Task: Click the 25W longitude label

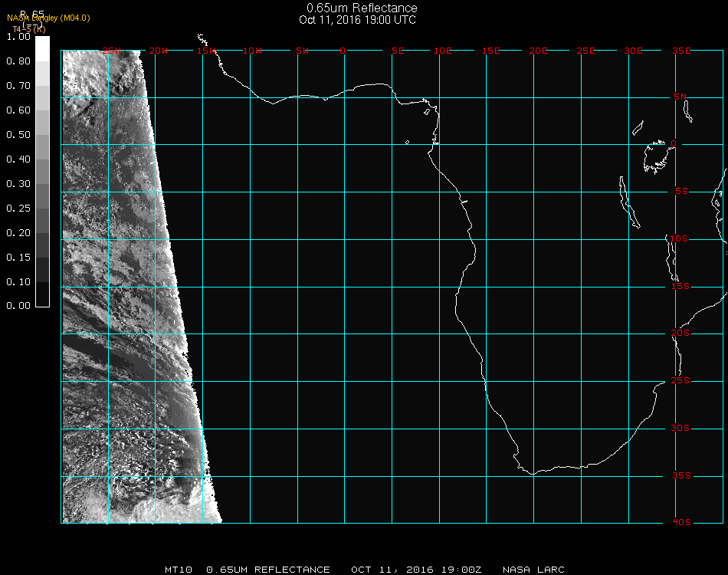Action: [x=112, y=51]
